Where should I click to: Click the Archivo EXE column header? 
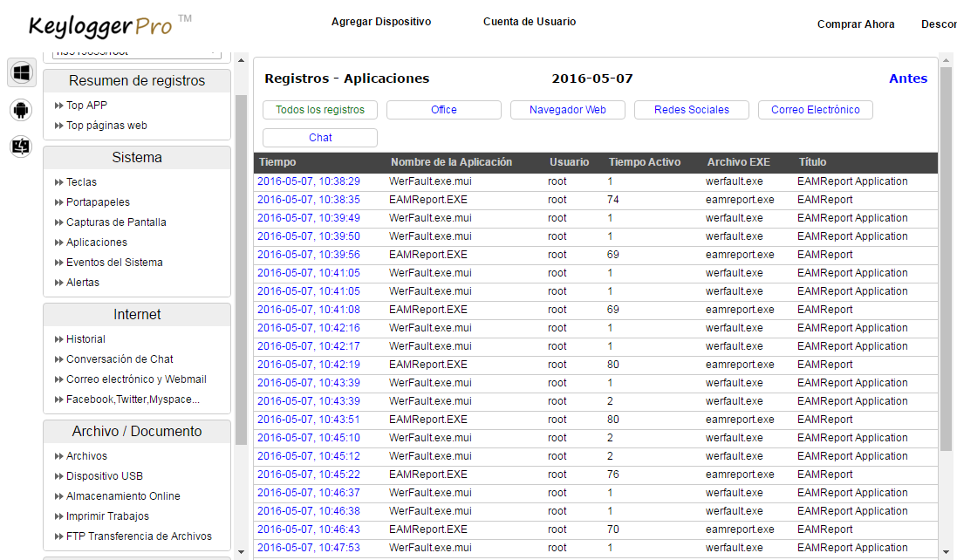739,162
